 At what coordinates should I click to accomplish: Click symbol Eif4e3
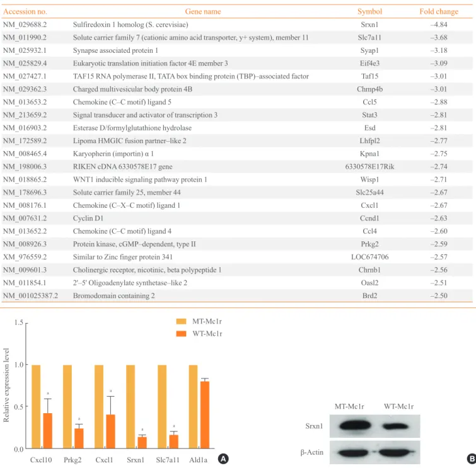pos(369,64)
